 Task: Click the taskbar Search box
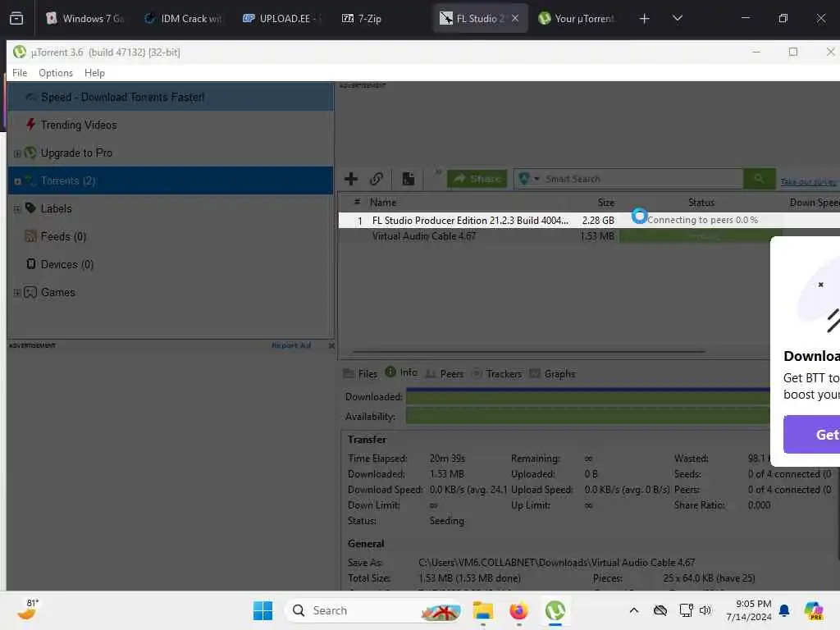(x=373, y=610)
